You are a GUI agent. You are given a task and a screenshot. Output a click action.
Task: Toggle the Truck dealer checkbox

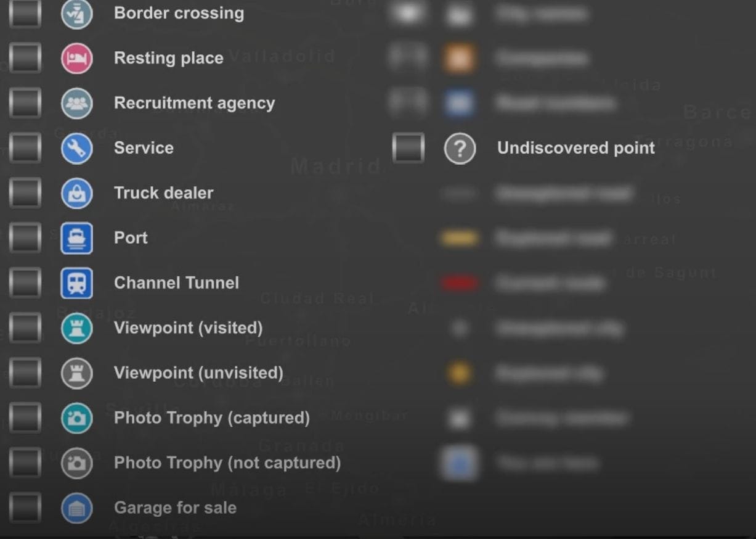[25, 194]
